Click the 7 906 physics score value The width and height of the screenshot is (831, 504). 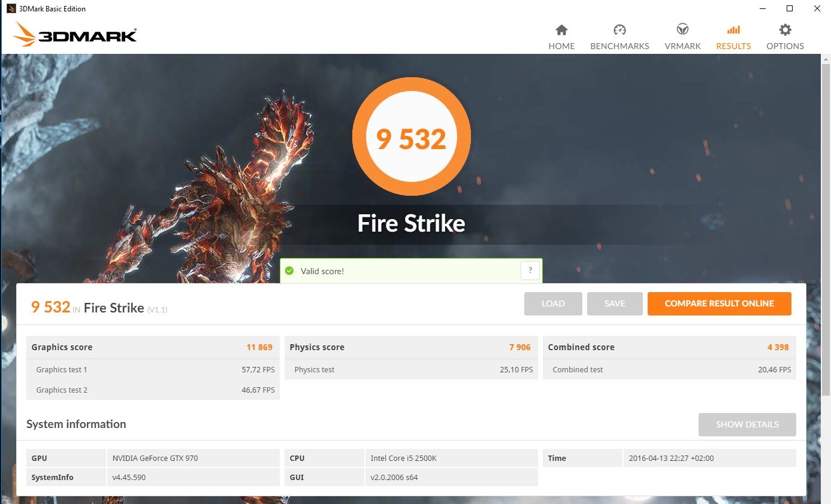coord(520,347)
